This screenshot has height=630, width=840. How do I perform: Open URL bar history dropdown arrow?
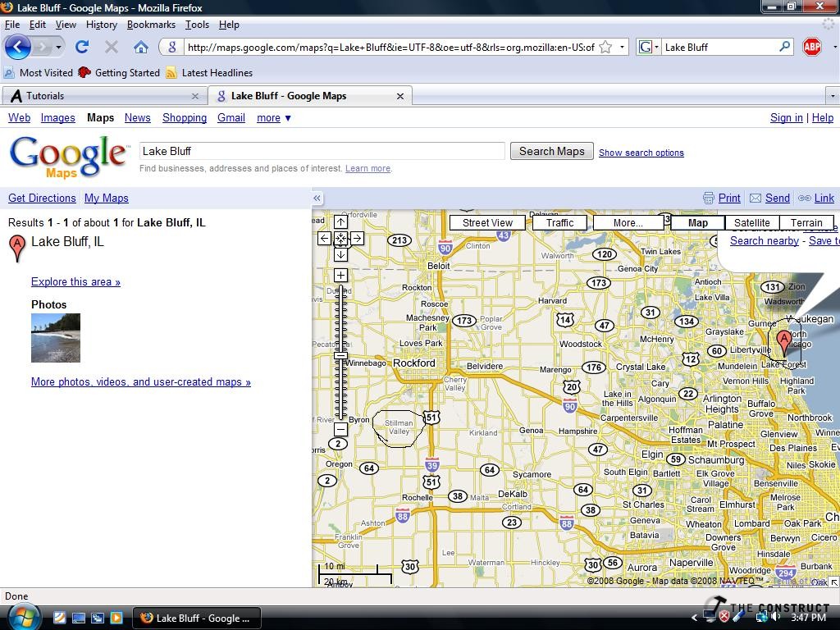pos(622,47)
